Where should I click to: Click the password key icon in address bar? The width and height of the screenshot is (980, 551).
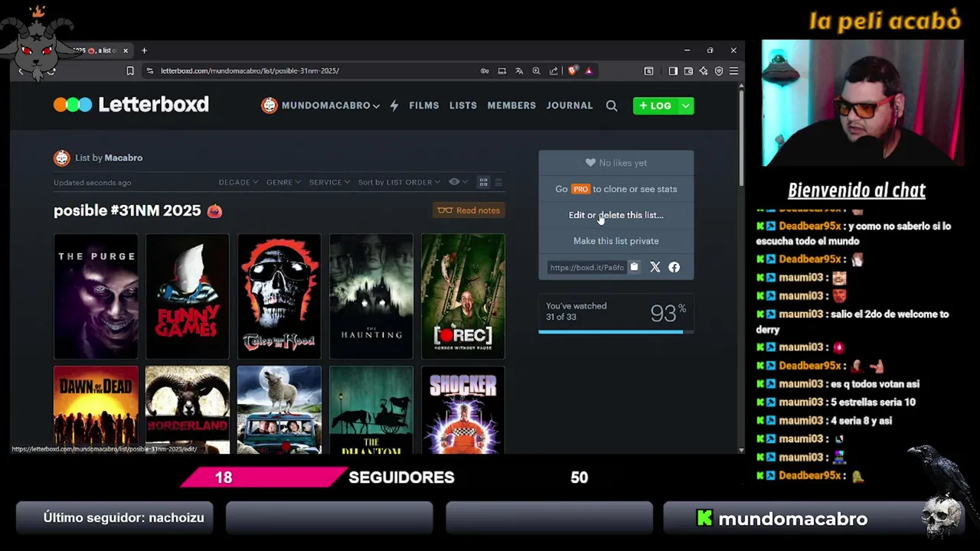[485, 70]
